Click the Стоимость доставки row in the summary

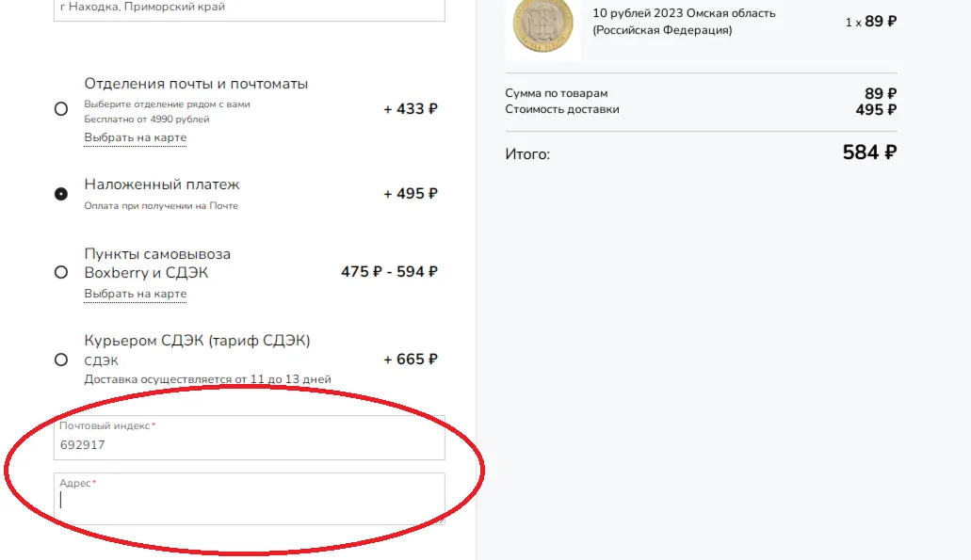coord(701,109)
